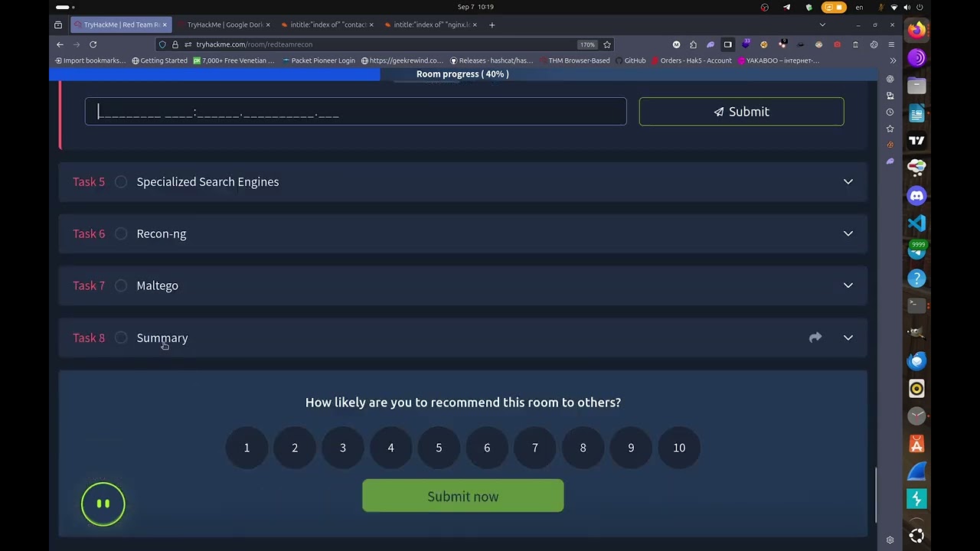Image resolution: width=980 pixels, height=551 pixels.
Task: Click the Firefox reload page button
Action: 93,44
